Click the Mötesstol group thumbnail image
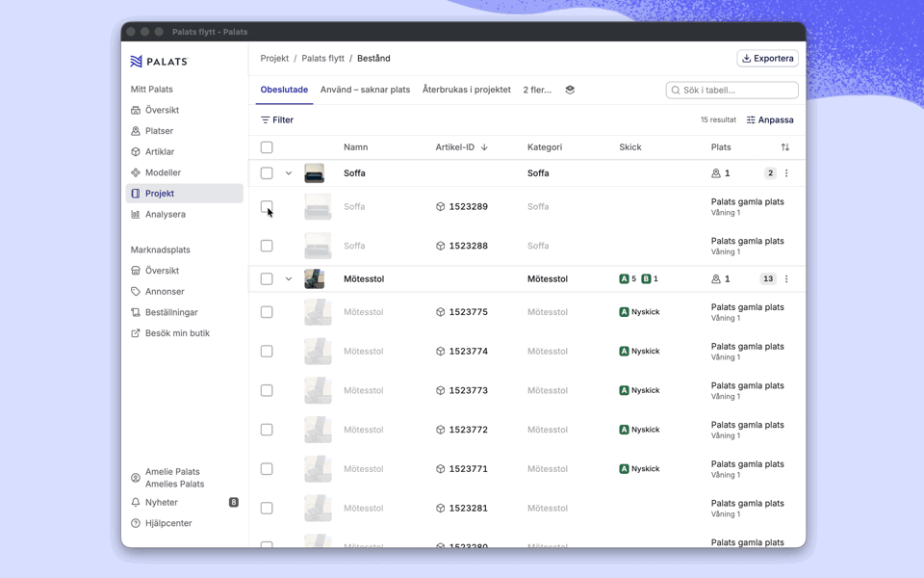This screenshot has height=578, width=924. point(314,279)
